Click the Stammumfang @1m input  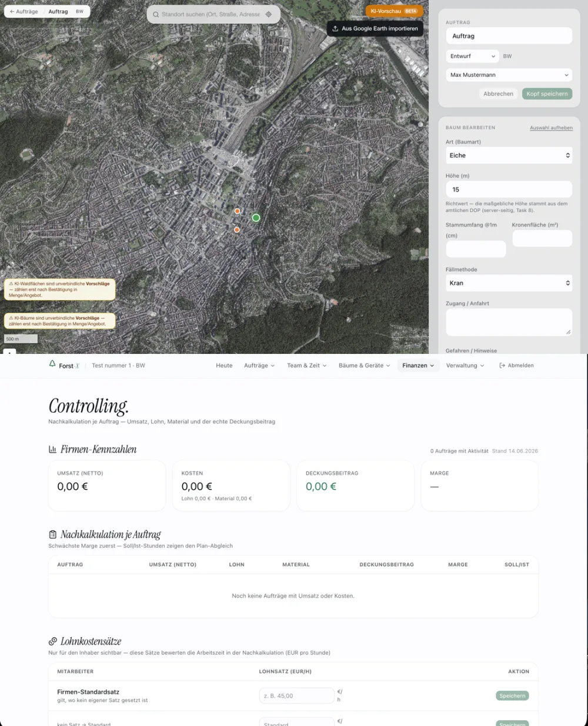[x=476, y=249]
